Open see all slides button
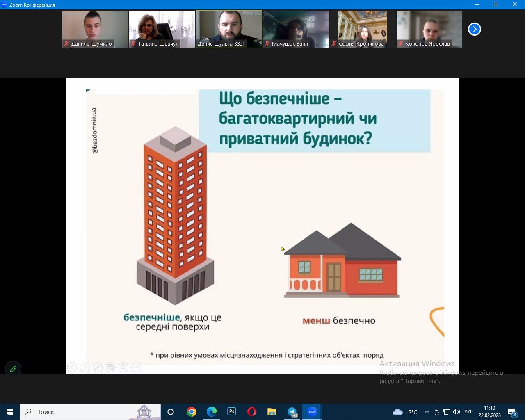The image size is (525, 420). (110, 367)
